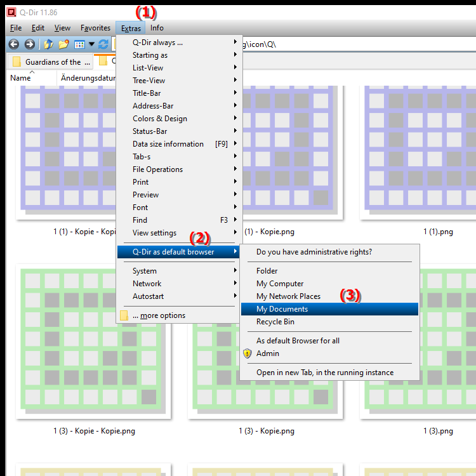The height and width of the screenshot is (476, 476).
Task: Click the Q-Dir app icon in title bar
Action: (x=11, y=12)
